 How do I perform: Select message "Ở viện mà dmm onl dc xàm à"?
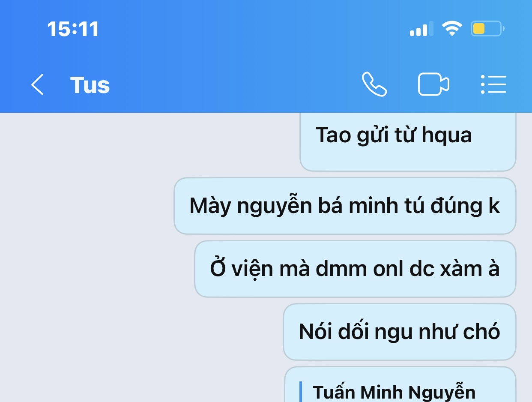tap(355, 269)
